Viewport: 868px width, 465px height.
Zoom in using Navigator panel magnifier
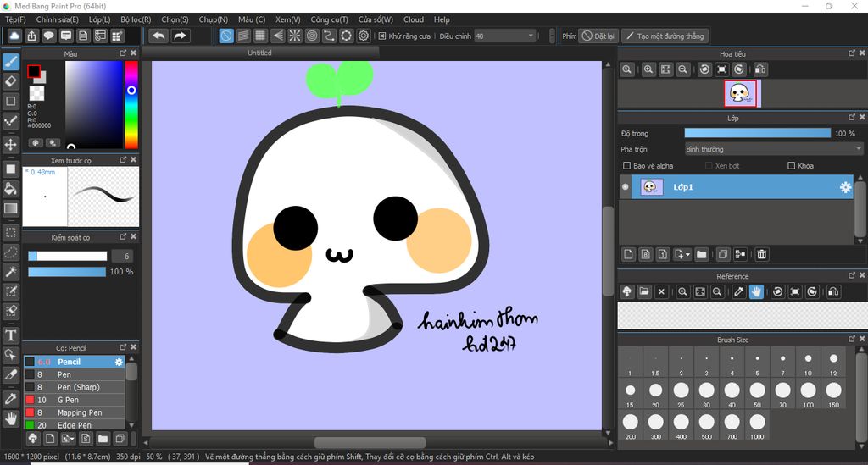tap(648, 69)
